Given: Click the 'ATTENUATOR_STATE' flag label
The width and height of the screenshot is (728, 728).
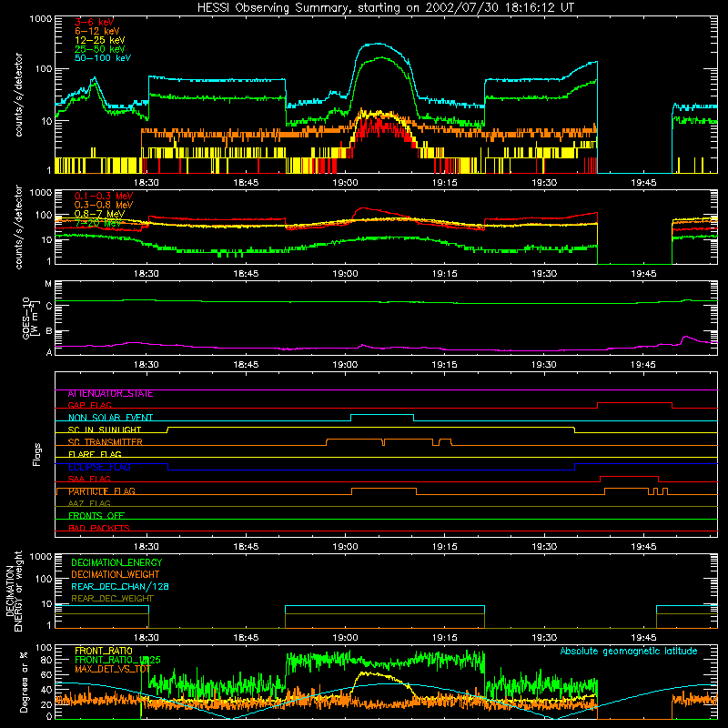Looking at the screenshot, I should click(110, 394).
